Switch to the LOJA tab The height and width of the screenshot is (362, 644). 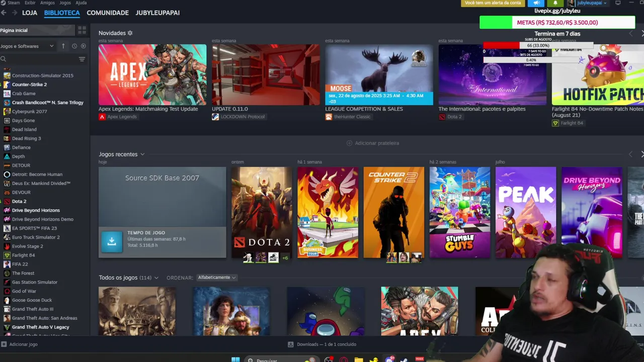(30, 13)
